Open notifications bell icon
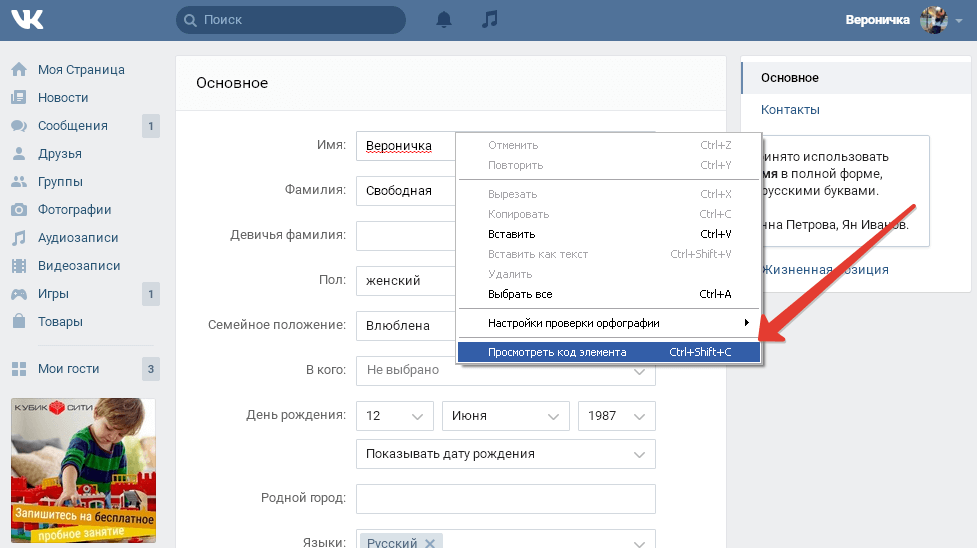The image size is (977, 548). (x=444, y=20)
